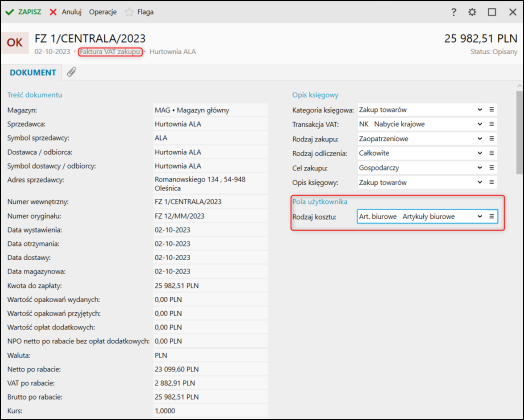This screenshot has height=420, width=524.
Task: Expand the Rodzaj odliczenia dropdown
Action: [x=480, y=153]
